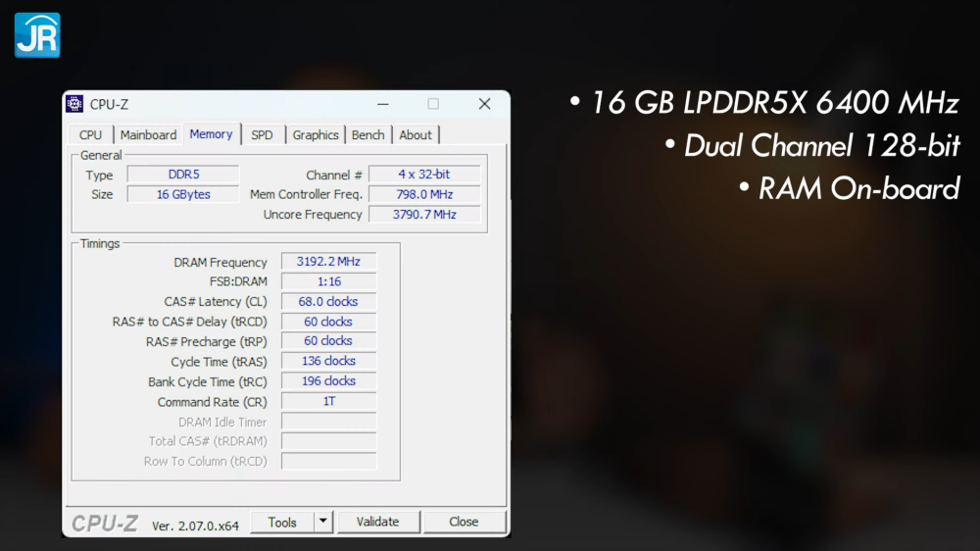
Task: Open the Bench tab
Action: [368, 135]
